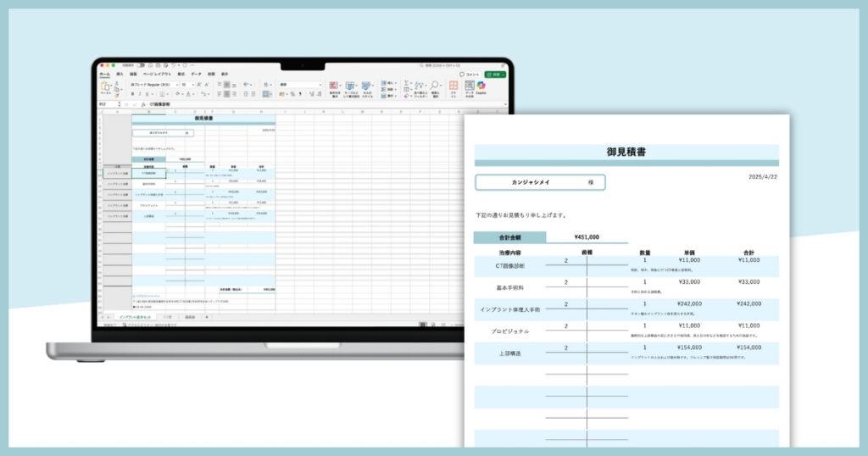This screenshot has width=868, height=456.
Task: Click the Paste clipboard icon in Excel
Action: pyautogui.click(x=104, y=86)
